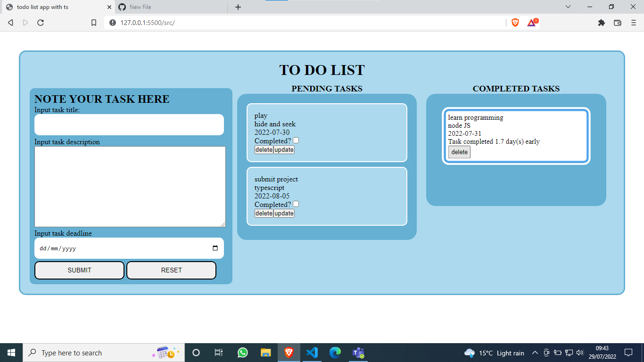Viewport: 644px width, 362px height.
Task: Open the Windows Start menu
Action: point(11,353)
